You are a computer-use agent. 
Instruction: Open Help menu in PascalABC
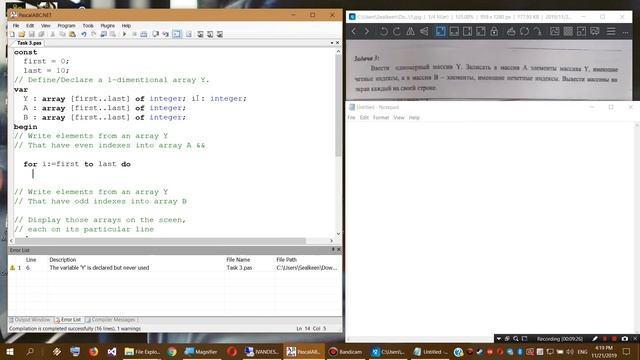click(x=126, y=25)
